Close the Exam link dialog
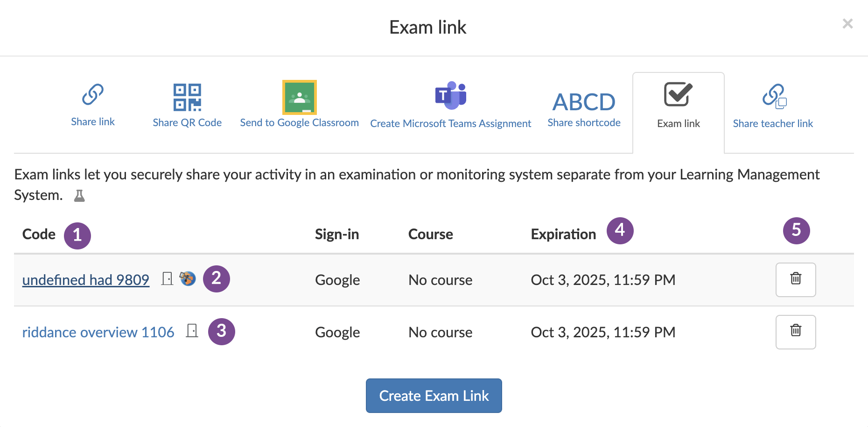This screenshot has height=427, width=868. (848, 23)
